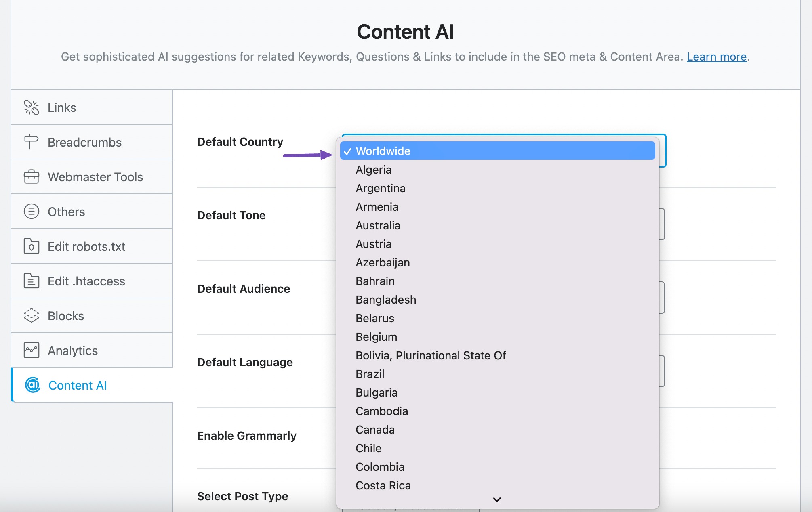Follow the Learn more link
The width and height of the screenshot is (812, 512).
coord(716,57)
